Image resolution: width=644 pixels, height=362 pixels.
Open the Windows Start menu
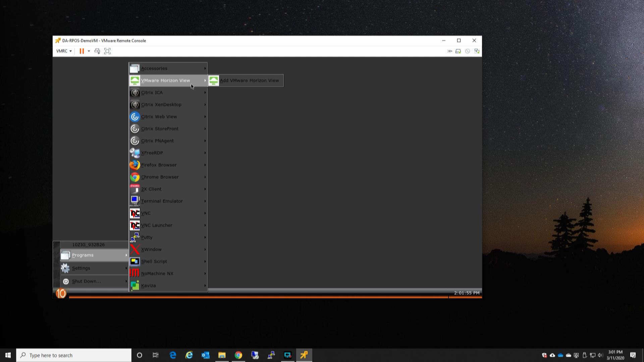point(8,355)
